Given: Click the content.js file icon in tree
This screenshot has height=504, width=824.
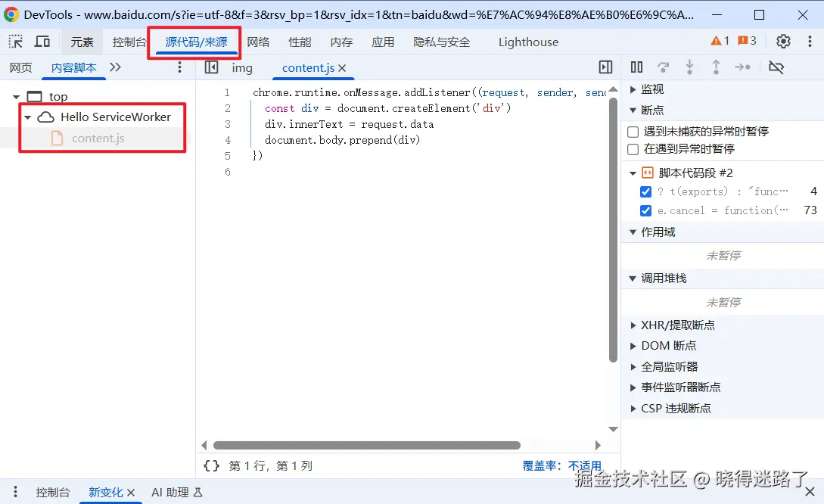Looking at the screenshot, I should (x=57, y=138).
